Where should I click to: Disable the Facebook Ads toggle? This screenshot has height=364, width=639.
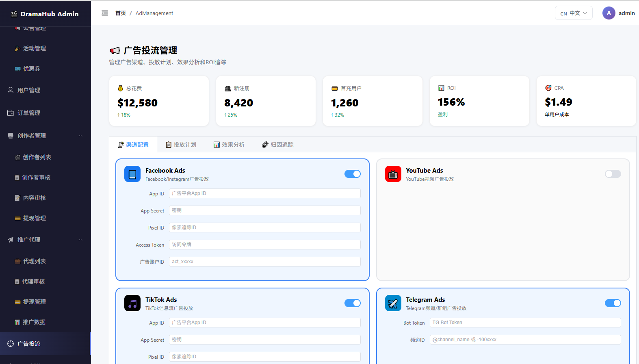click(353, 174)
